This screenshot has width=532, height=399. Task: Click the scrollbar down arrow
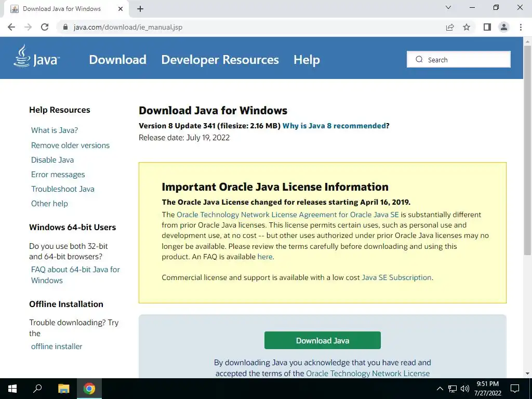click(527, 374)
